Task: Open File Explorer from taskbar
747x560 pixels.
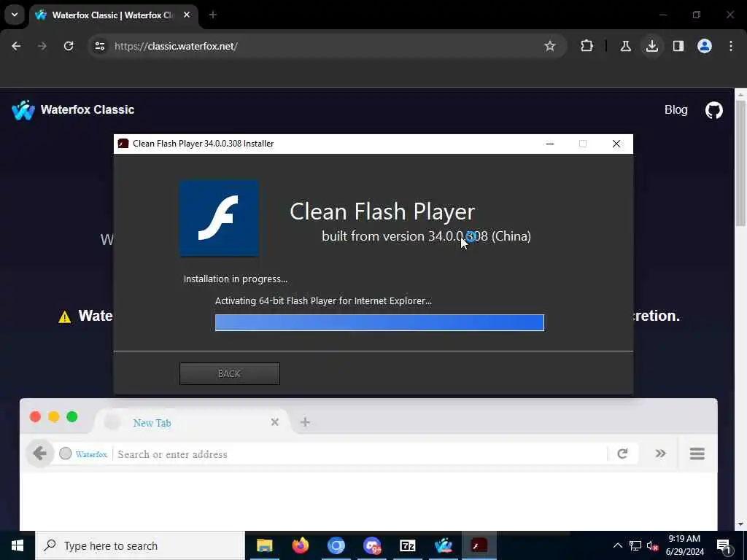Action: click(x=264, y=545)
